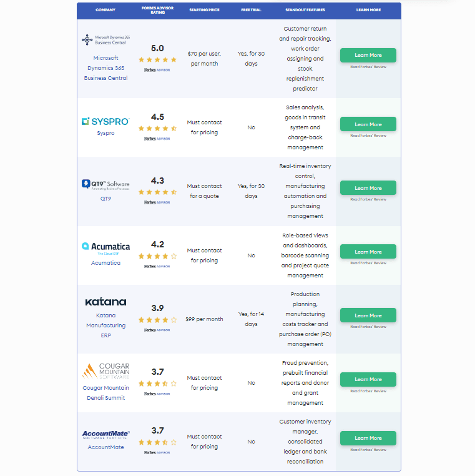Image resolution: width=475 pixels, height=476 pixels.
Task: Open the Microsoft Dynamics 365 Business Central link
Action: tap(105, 68)
